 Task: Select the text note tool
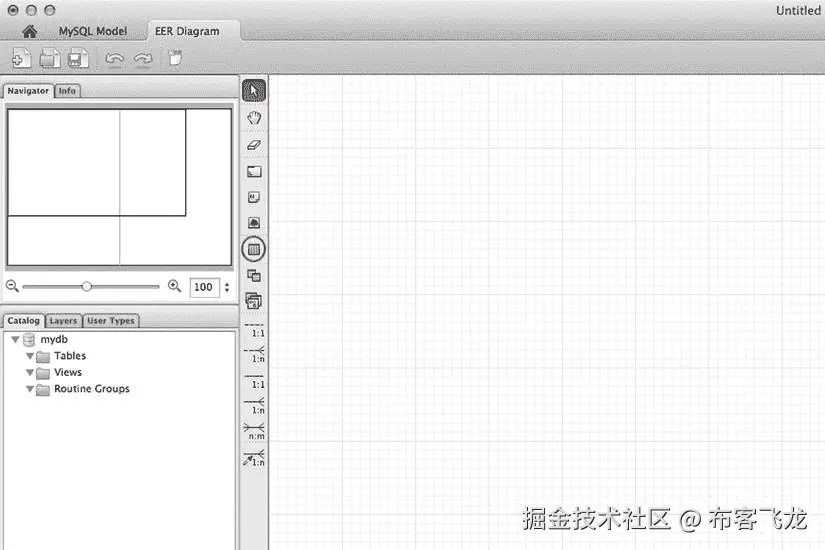pyautogui.click(x=254, y=197)
